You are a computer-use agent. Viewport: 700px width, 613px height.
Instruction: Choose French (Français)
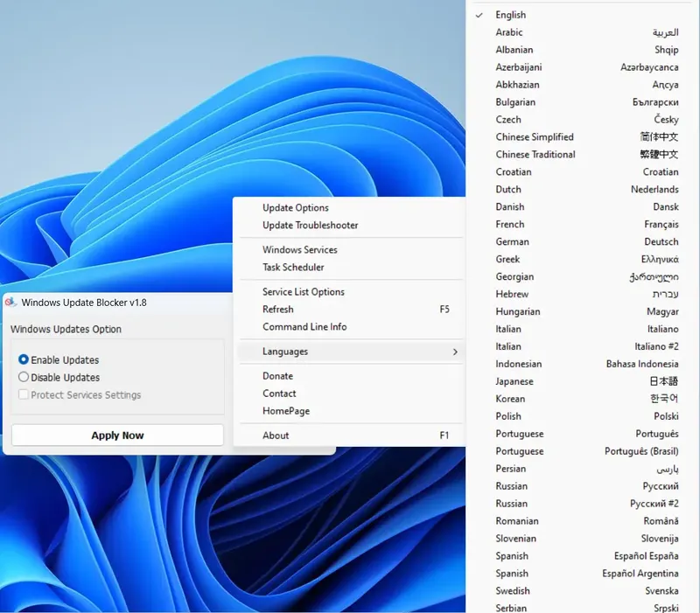[x=583, y=224]
